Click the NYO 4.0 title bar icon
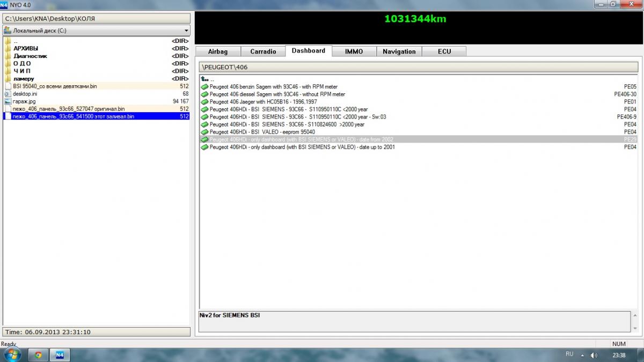This screenshot has width=644, height=362. tap(4, 4)
